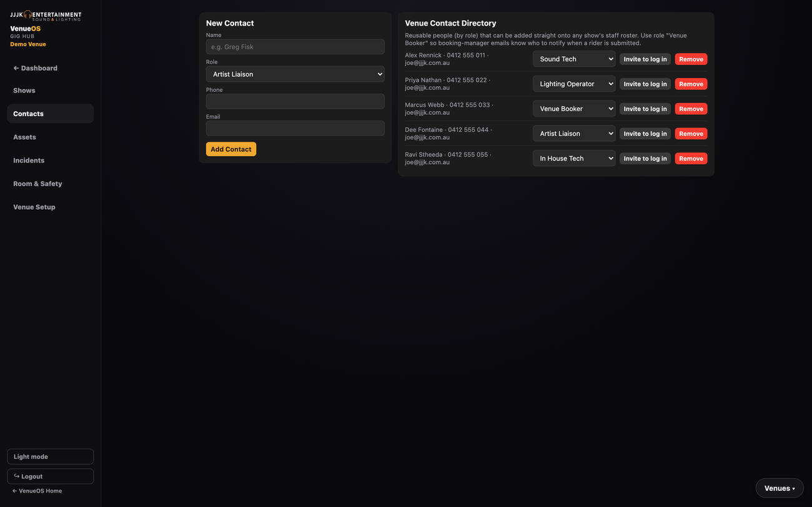Screen dimensions: 812x507
Task: Return to VenueOS Home
Action: 37,491
